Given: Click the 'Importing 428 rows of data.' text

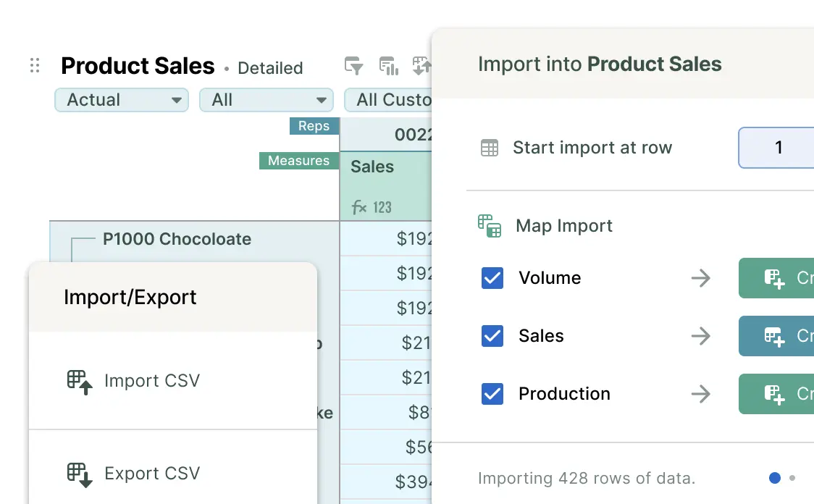Looking at the screenshot, I should [587, 478].
